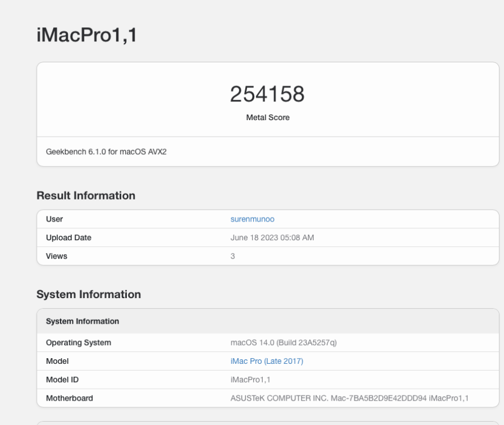Viewport: 504px width, 425px height.
Task: Click the Result Information heading
Action: click(86, 195)
